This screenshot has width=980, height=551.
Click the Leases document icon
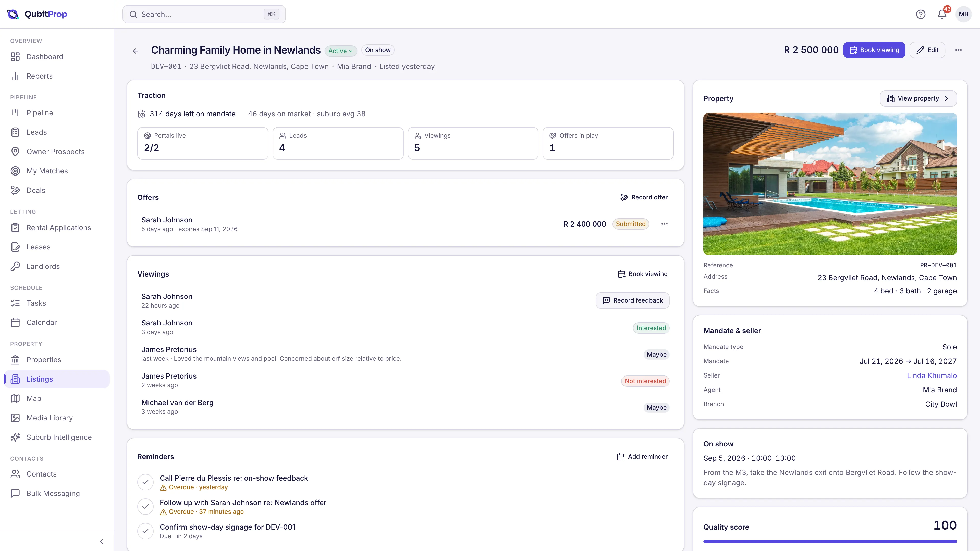(x=15, y=247)
